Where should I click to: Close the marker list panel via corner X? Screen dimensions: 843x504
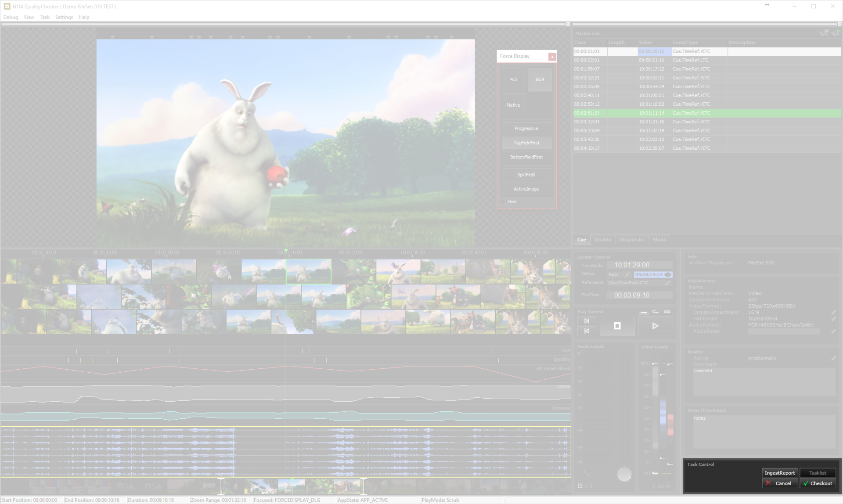840,24
